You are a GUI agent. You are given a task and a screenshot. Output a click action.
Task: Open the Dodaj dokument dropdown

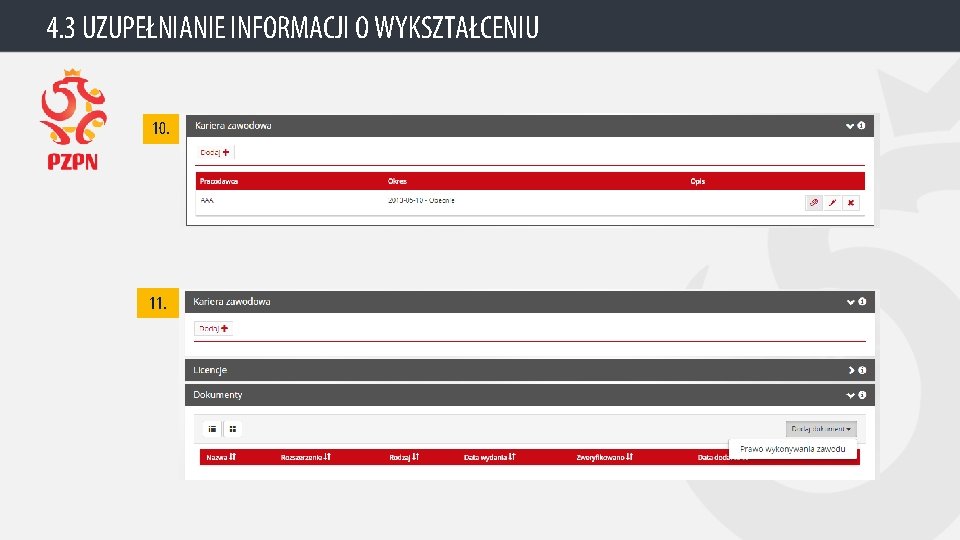coord(821,429)
